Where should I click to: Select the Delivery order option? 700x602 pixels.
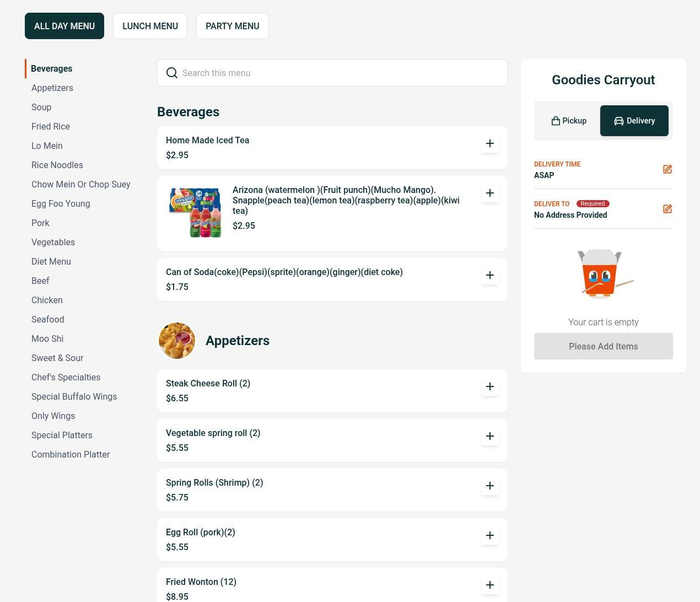[634, 121]
